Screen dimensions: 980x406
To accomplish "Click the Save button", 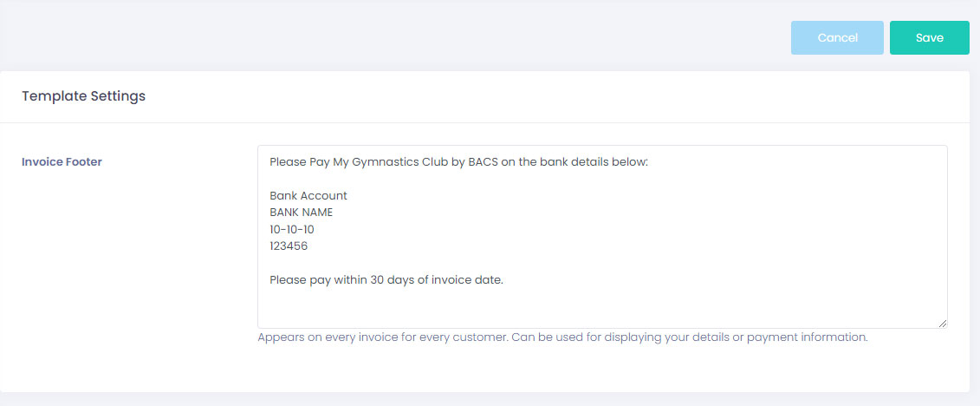I will pyautogui.click(x=929, y=37).
